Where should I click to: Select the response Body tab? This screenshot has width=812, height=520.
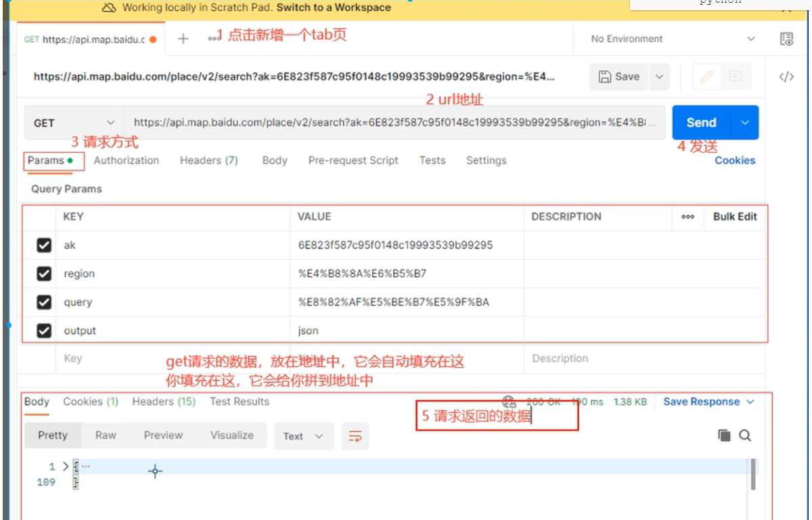click(37, 402)
